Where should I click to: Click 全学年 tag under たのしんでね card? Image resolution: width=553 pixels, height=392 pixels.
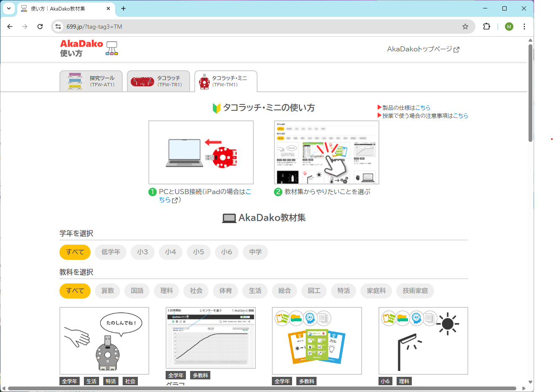(70, 381)
